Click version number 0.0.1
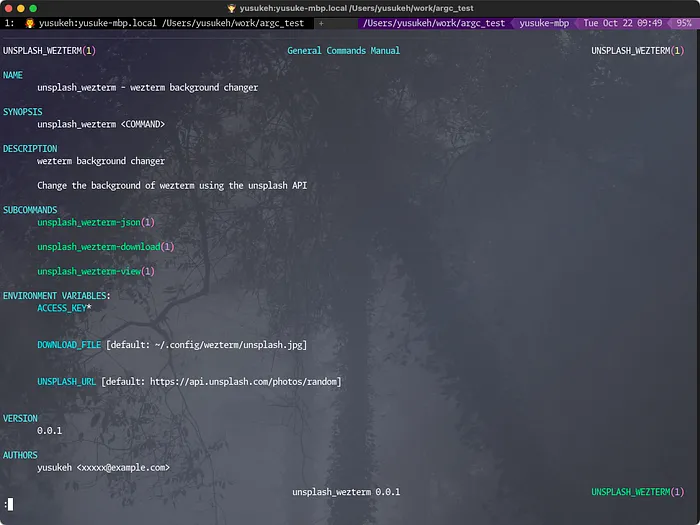The image size is (700, 525). [50, 431]
